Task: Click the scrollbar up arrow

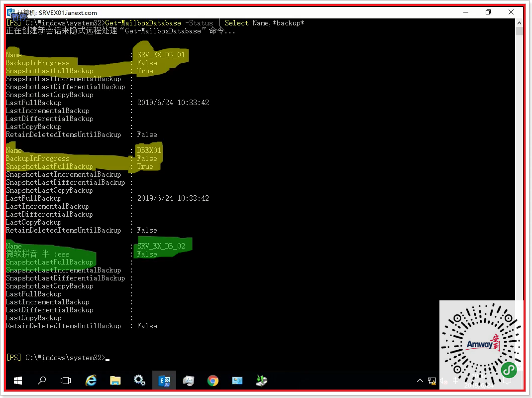Action: coord(519,23)
